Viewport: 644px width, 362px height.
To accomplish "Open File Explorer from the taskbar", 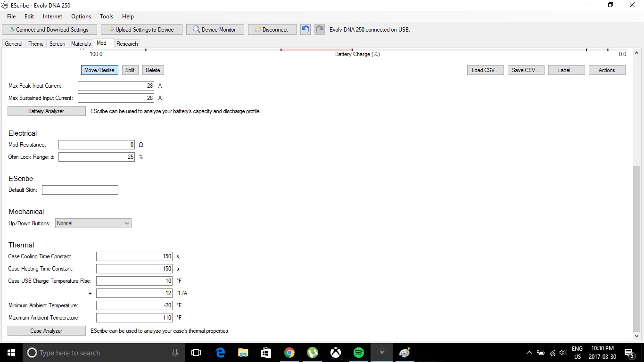I will [x=243, y=353].
